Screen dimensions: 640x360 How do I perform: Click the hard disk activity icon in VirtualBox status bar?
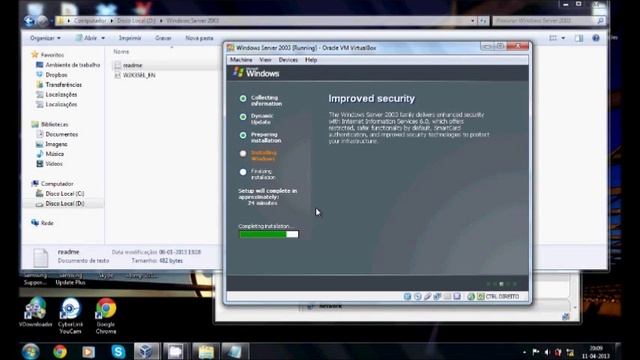pos(407,297)
